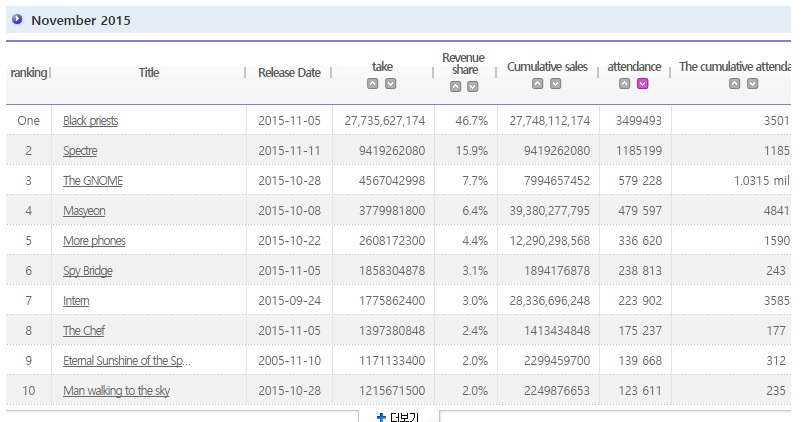Viewport: 803px width, 422px height.
Task: Sort take column descending
Action: point(391,84)
